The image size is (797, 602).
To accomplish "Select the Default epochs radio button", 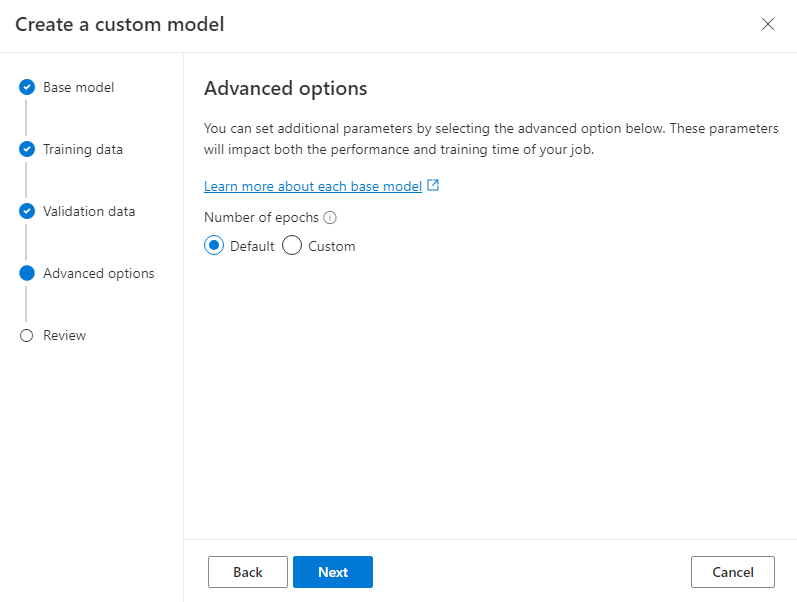I will 214,246.
